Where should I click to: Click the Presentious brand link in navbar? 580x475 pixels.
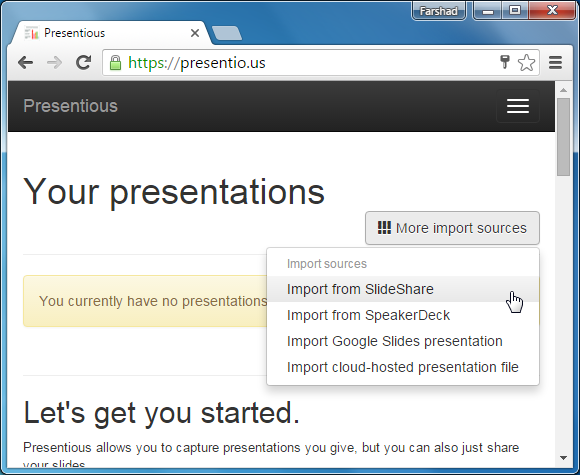(70, 106)
